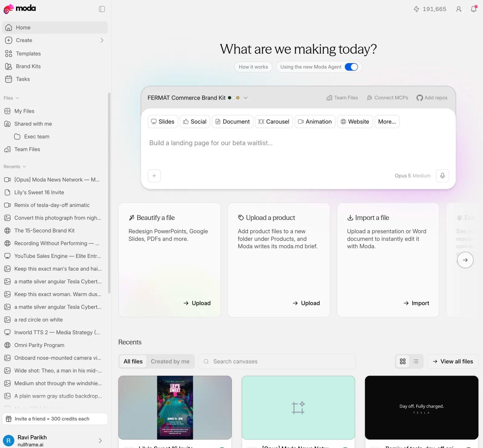The width and height of the screenshot is (483, 448).
Task: Open Templates in the sidebar
Action: 55,54
